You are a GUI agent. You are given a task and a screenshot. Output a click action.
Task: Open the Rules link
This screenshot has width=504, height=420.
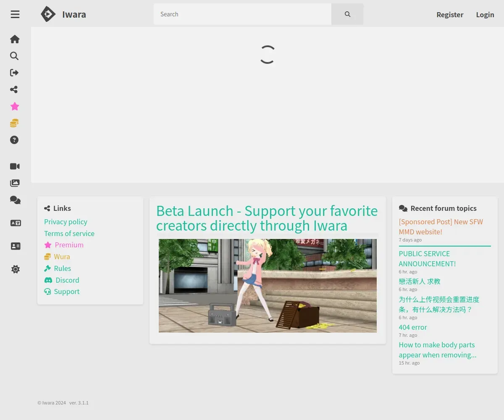[x=58, y=268]
